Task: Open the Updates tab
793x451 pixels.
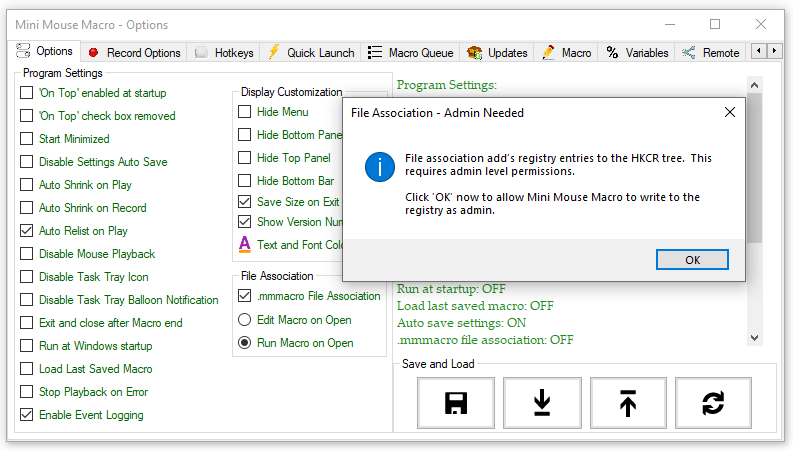Action: tap(497, 53)
